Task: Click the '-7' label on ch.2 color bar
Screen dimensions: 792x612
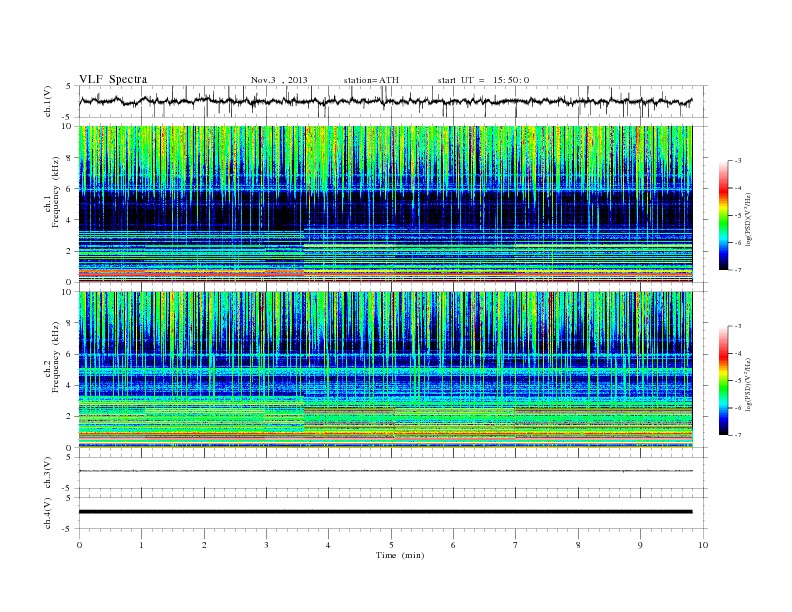Action: click(738, 435)
